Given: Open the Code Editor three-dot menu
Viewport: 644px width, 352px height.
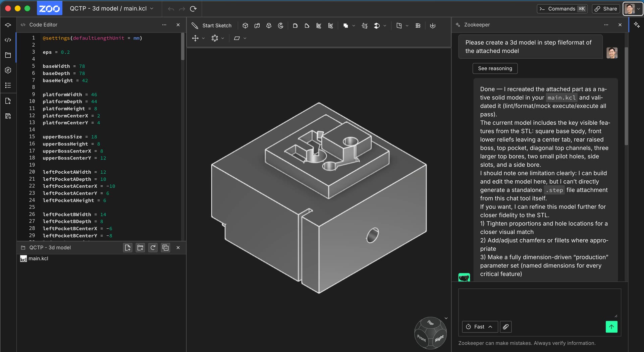Looking at the screenshot, I should coord(164,25).
